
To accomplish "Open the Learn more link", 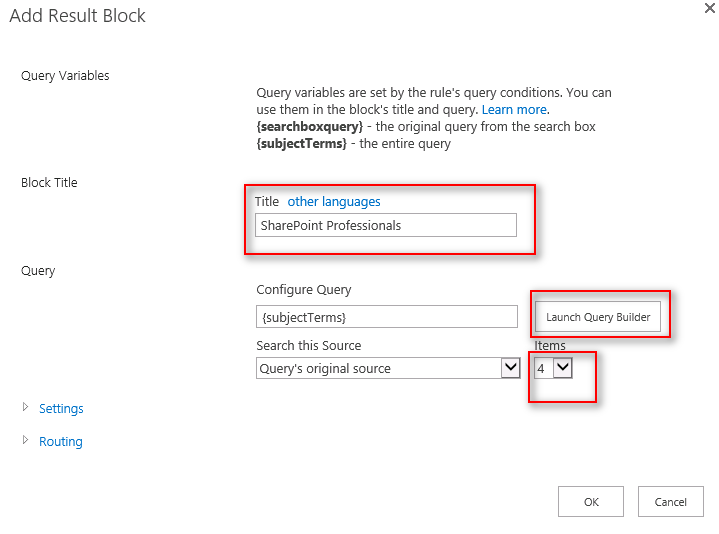I will click(514, 109).
